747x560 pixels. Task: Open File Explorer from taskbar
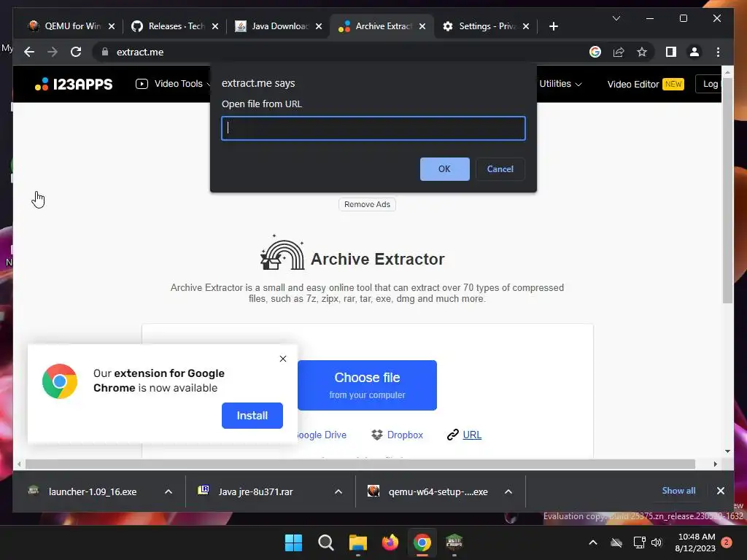357,542
